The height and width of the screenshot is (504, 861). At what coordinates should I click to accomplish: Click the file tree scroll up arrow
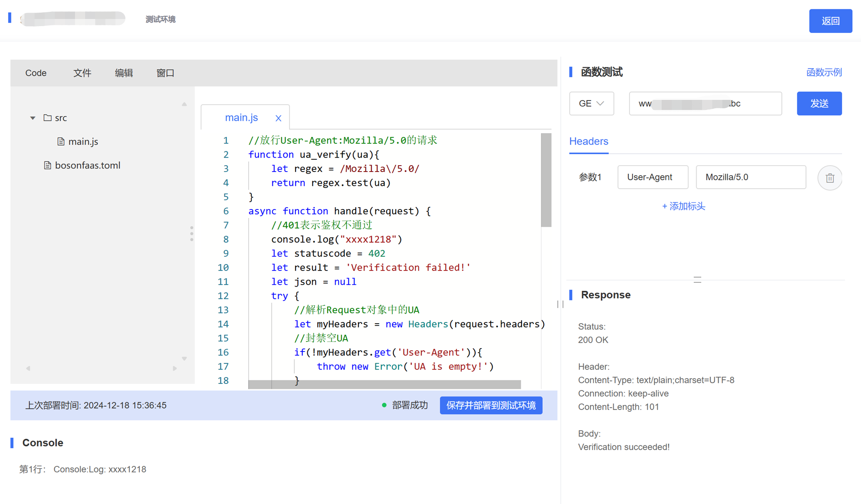point(184,104)
